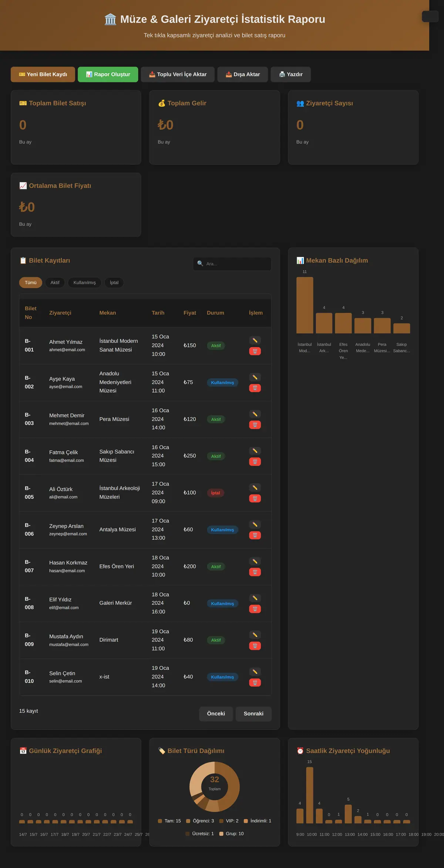Click the pencil icon for Ayşe Kaya's ticket
The height and width of the screenshot is (868, 444).
pyautogui.click(x=255, y=377)
